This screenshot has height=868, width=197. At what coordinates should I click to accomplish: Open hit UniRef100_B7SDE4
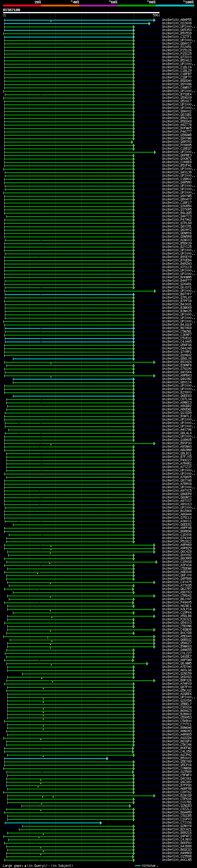(x=177, y=95)
